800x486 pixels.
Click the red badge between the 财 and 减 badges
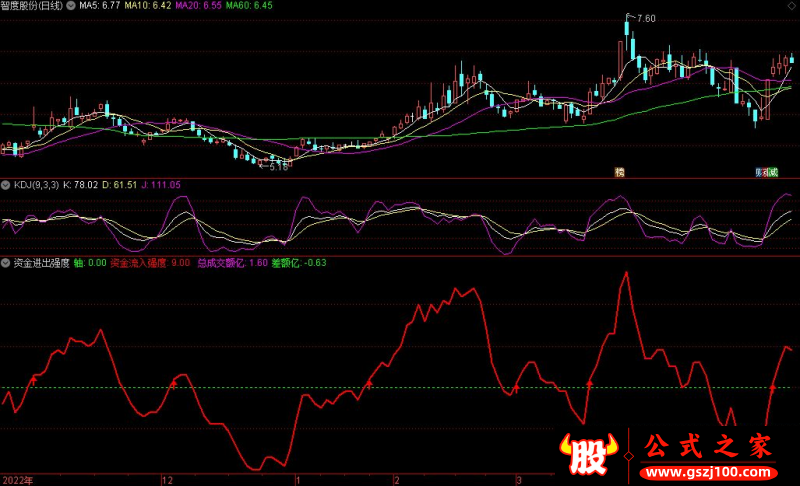click(x=766, y=172)
